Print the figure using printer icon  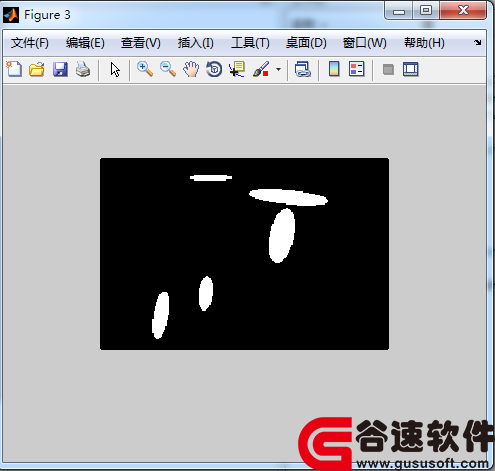[x=83, y=69]
